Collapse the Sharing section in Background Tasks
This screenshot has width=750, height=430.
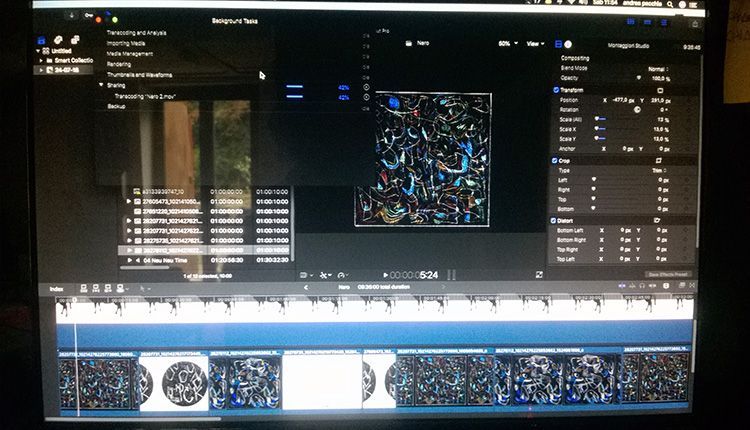(x=102, y=86)
